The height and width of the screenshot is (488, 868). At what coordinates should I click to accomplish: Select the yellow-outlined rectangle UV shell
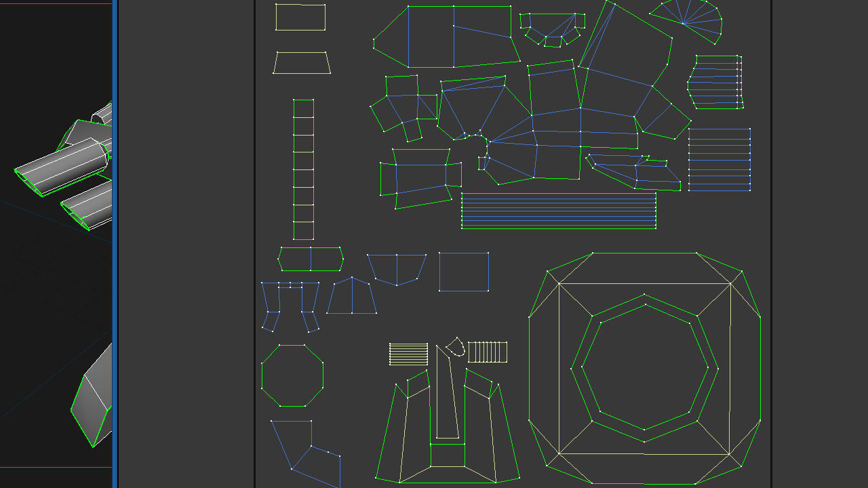300,17
